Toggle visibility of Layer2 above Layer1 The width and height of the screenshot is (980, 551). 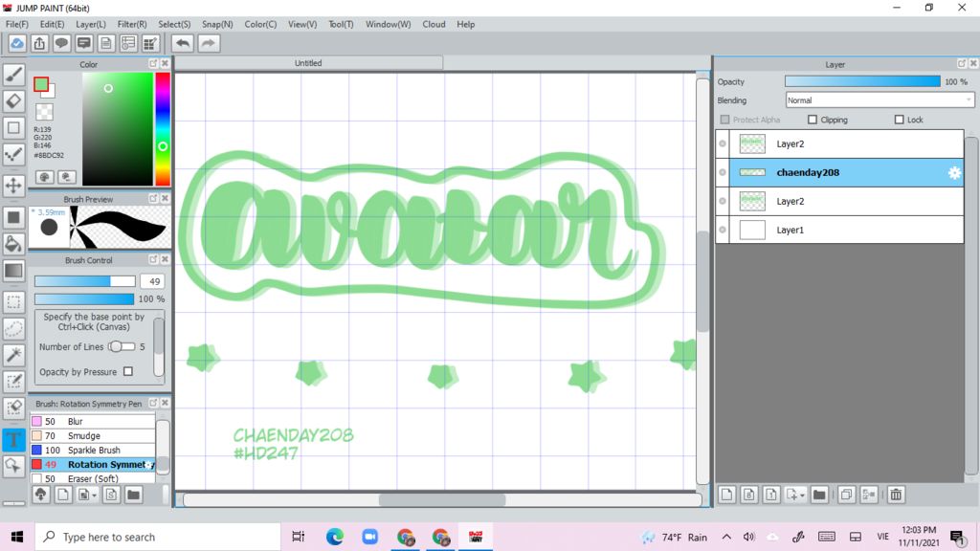pos(723,201)
